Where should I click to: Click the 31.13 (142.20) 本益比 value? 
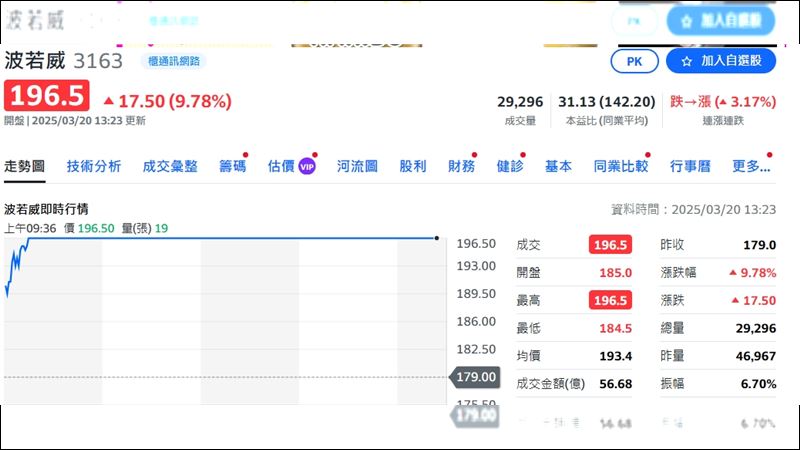point(607,102)
